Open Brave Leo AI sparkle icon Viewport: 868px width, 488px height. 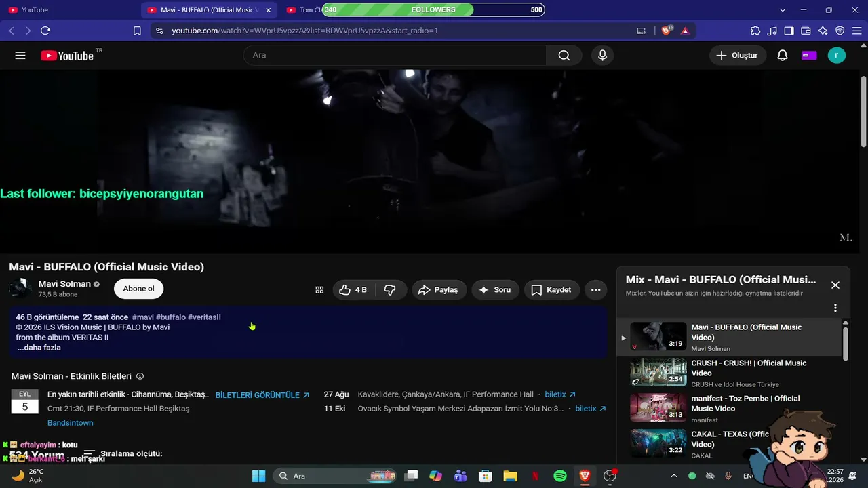click(823, 30)
